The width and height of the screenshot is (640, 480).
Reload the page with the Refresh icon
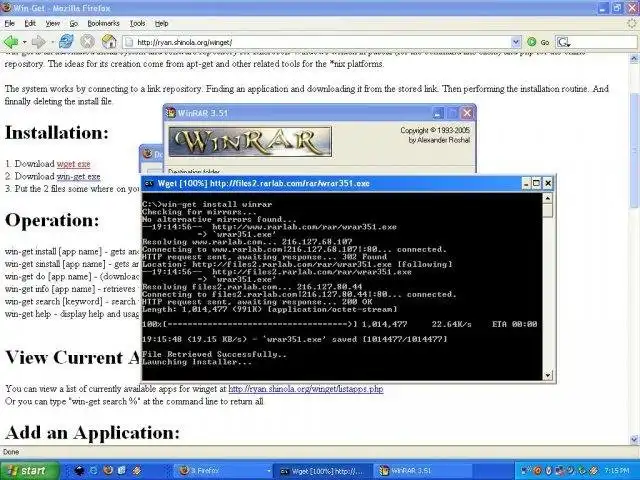click(x=66, y=42)
